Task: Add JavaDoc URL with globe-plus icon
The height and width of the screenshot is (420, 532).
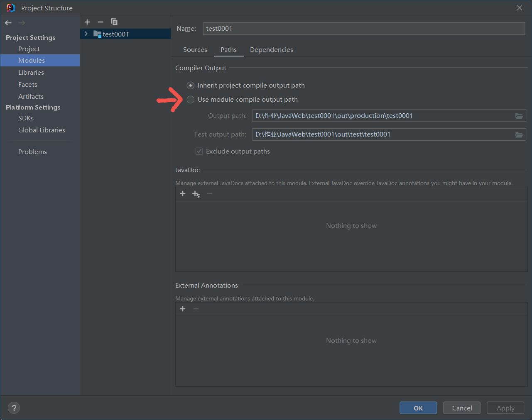Action: tap(196, 194)
